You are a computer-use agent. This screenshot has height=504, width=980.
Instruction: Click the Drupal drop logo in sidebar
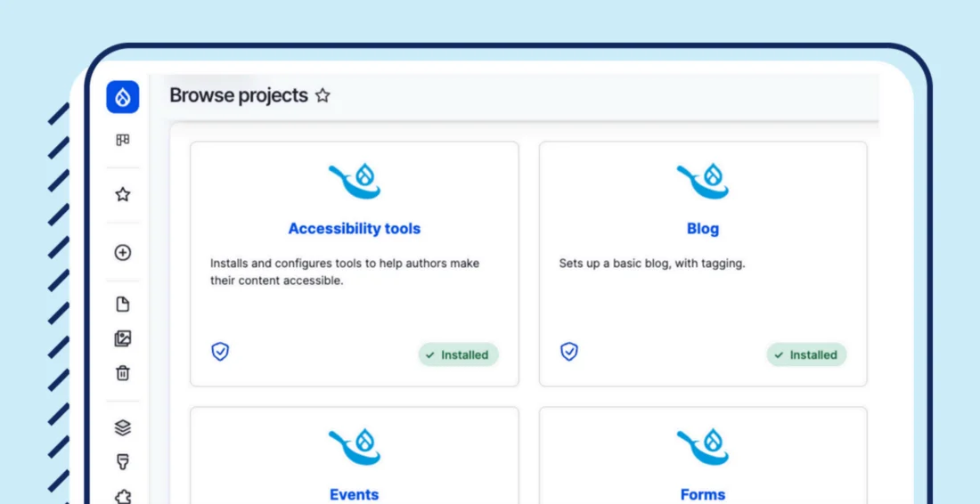coord(123,97)
